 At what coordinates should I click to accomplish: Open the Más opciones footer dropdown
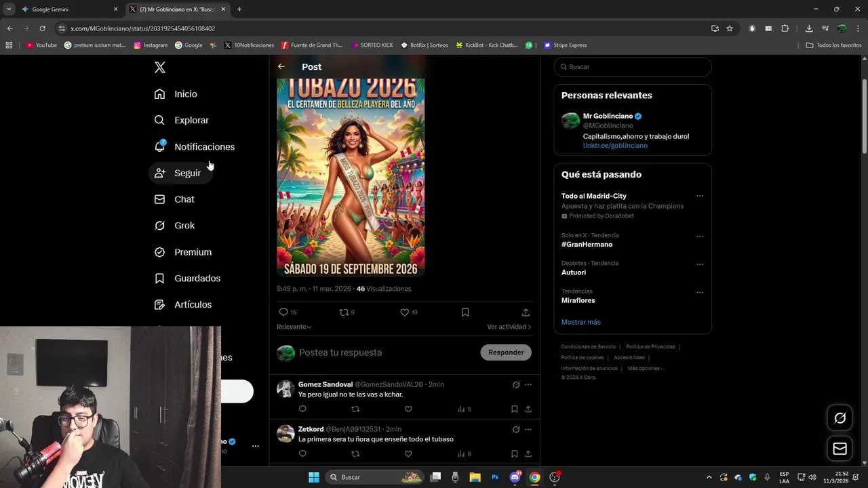point(646,369)
